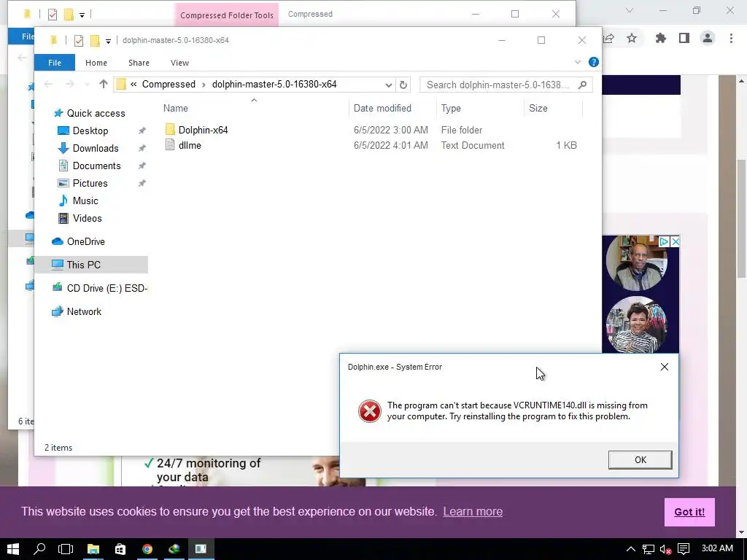This screenshot has width=747, height=560.
Task: Open Chrome profile avatar icon
Action: click(x=708, y=38)
